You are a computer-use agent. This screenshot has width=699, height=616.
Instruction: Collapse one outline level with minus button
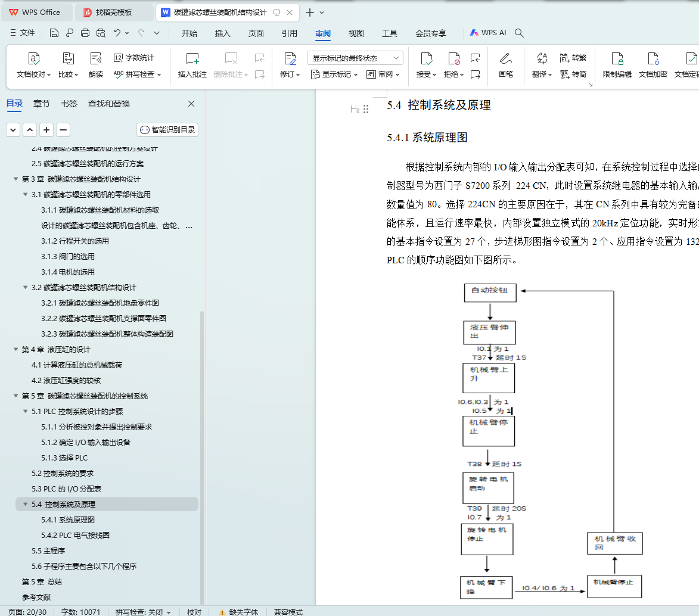click(x=63, y=130)
